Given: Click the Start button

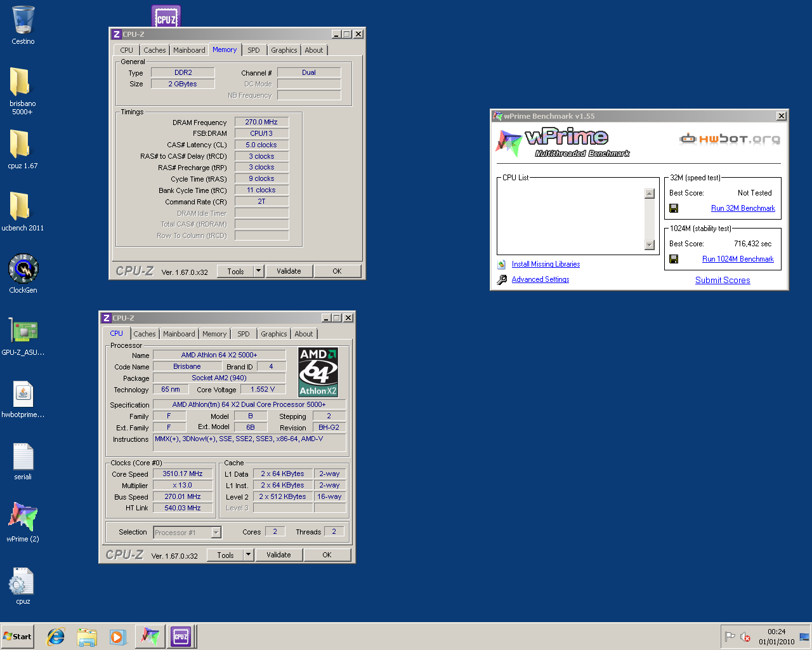Looking at the screenshot, I should 18,636.
